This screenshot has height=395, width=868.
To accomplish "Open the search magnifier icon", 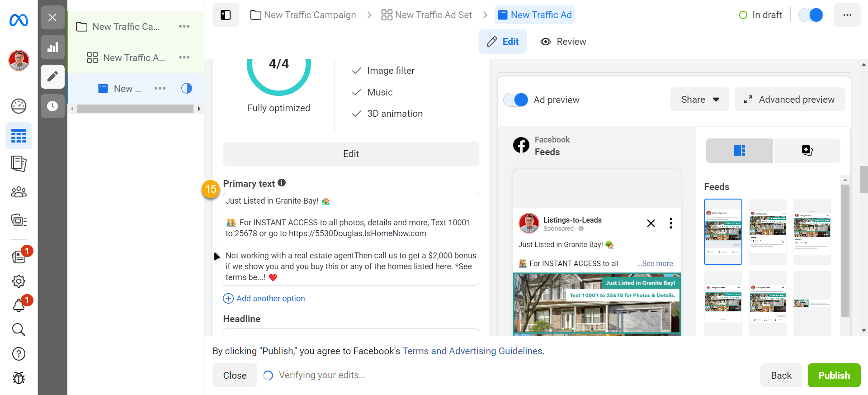I will [19, 329].
